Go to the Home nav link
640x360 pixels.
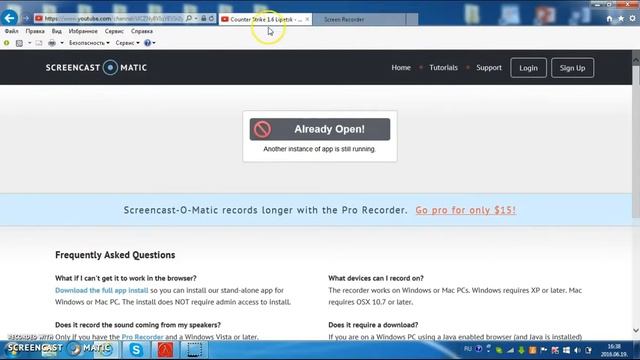tap(401, 67)
